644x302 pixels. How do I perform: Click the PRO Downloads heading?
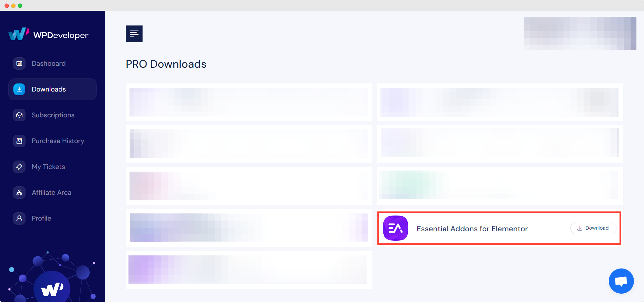tap(166, 64)
